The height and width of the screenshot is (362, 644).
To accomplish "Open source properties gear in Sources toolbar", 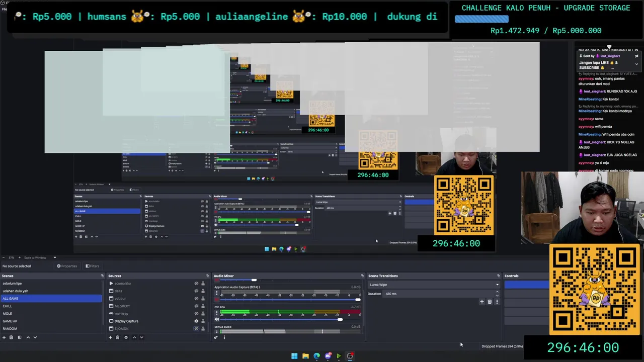I will coord(126,337).
